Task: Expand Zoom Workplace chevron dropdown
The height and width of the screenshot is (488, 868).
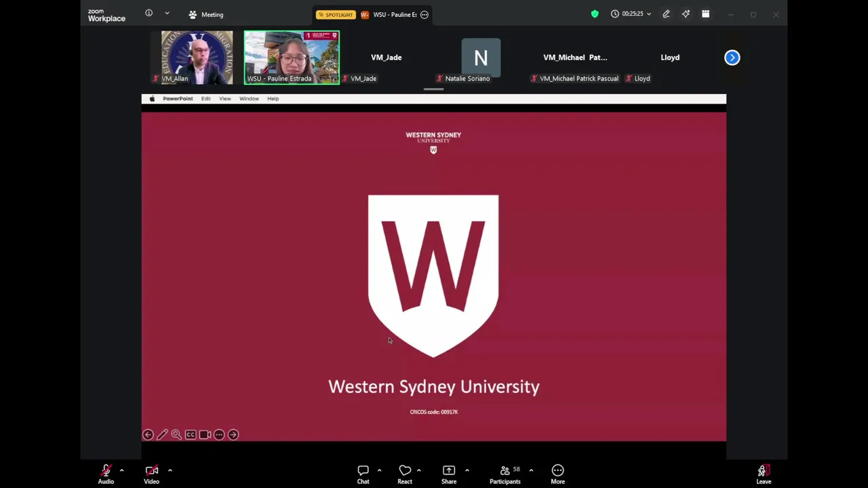Action: [x=167, y=14]
